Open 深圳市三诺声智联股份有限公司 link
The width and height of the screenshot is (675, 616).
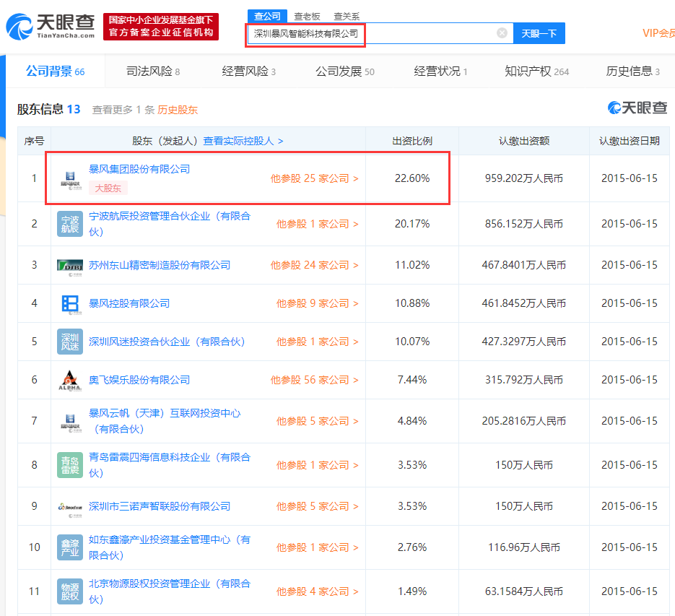point(160,506)
